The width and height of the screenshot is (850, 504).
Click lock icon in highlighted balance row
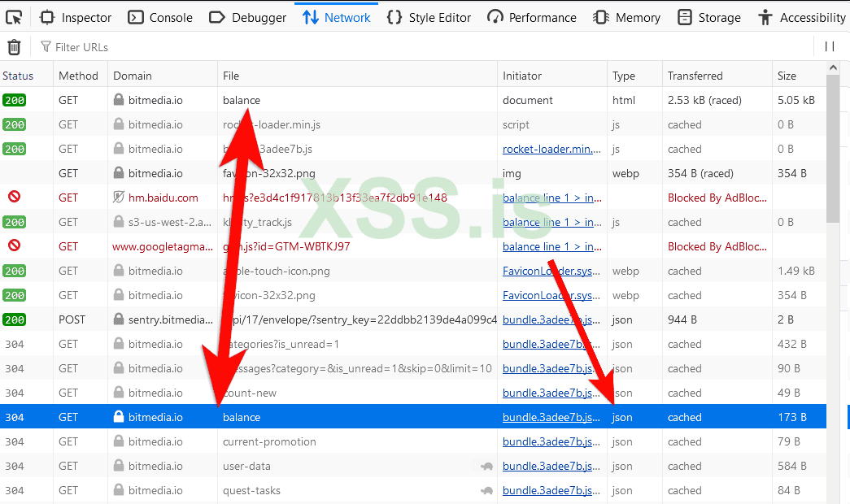(x=119, y=417)
